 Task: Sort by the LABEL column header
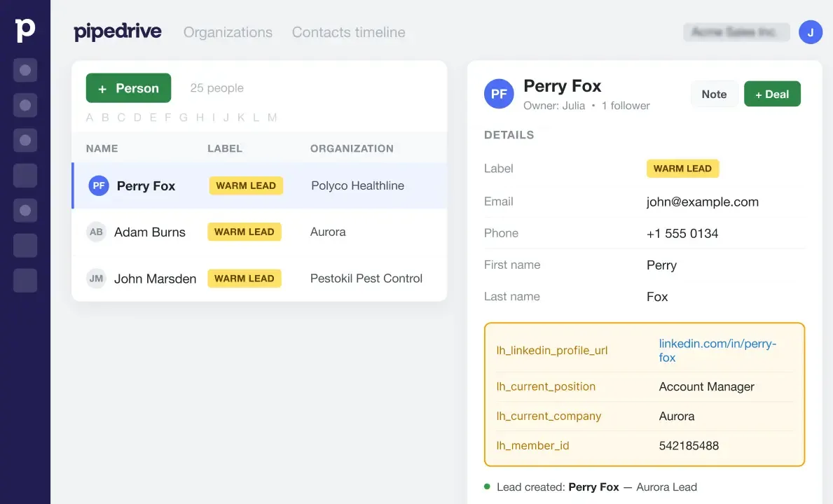click(225, 148)
